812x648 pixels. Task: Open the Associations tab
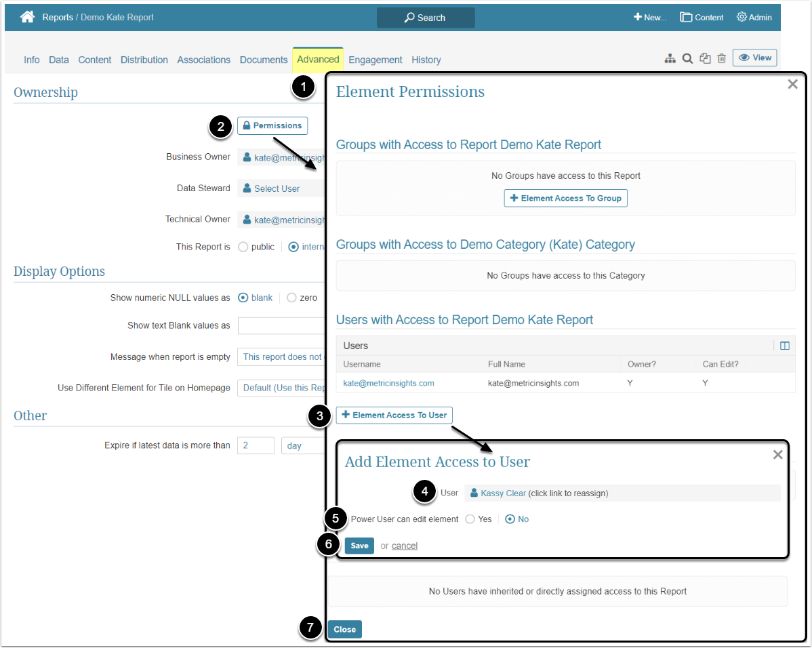[203, 60]
